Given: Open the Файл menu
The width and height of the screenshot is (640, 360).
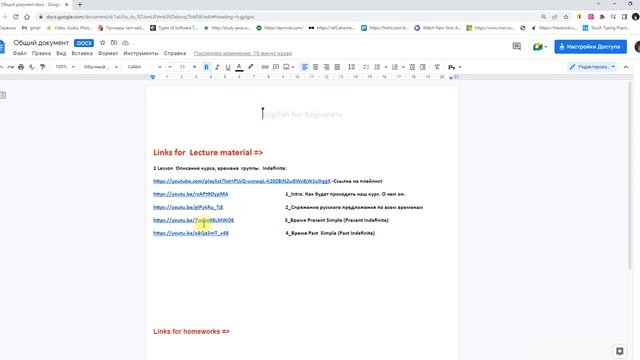Looking at the screenshot, I should pyautogui.click(x=20, y=53).
